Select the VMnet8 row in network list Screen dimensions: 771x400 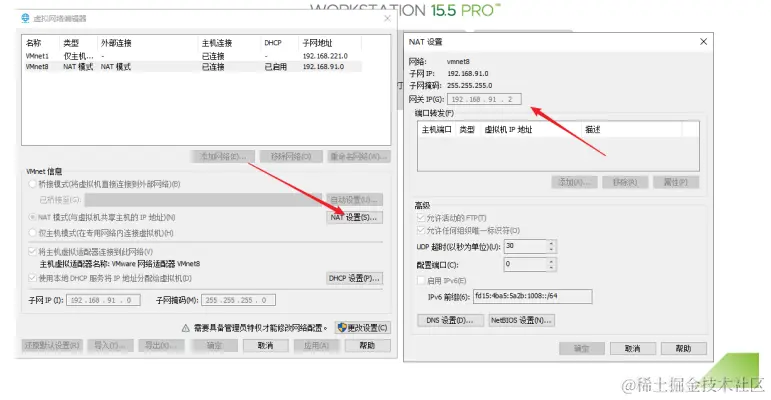pos(193,66)
